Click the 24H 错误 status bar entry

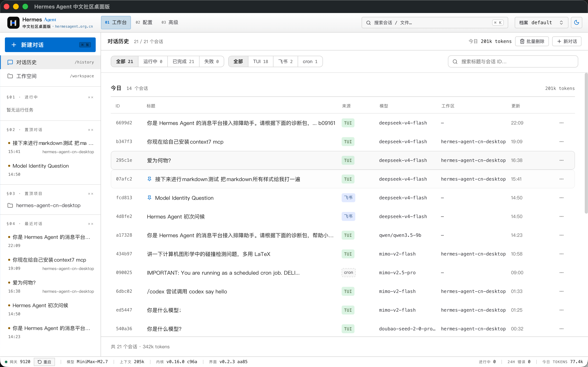point(519,362)
